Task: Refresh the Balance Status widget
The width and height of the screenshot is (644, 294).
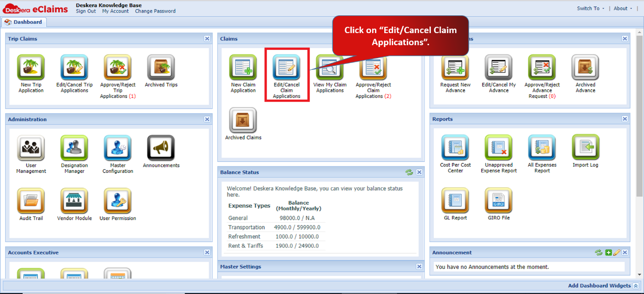Action: click(x=409, y=172)
